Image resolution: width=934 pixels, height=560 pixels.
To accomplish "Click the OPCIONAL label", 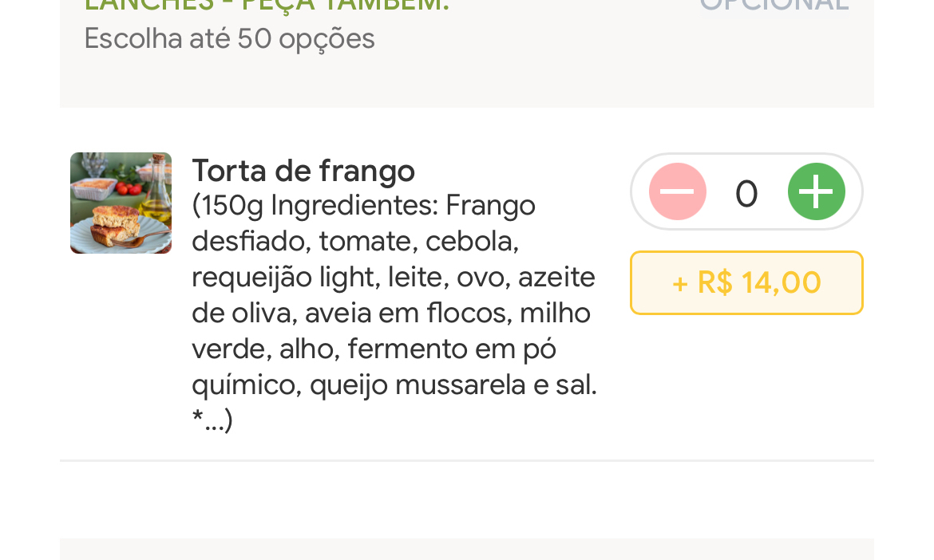I will tap(774, 5).
